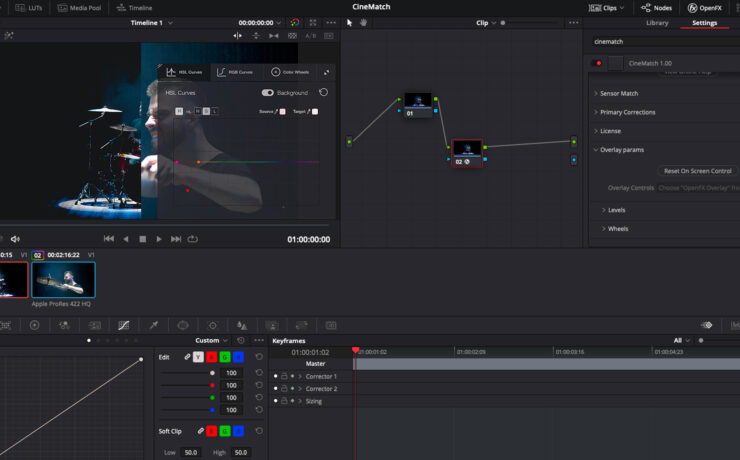Screen dimensions: 740x460
Task: Click the colorful bypass grades icon
Action: point(294,23)
